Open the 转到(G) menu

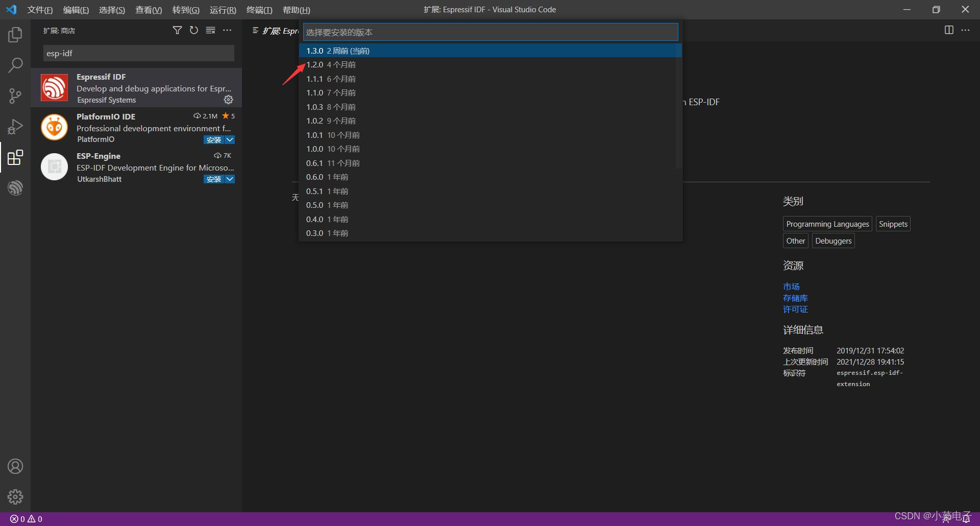[x=186, y=10]
